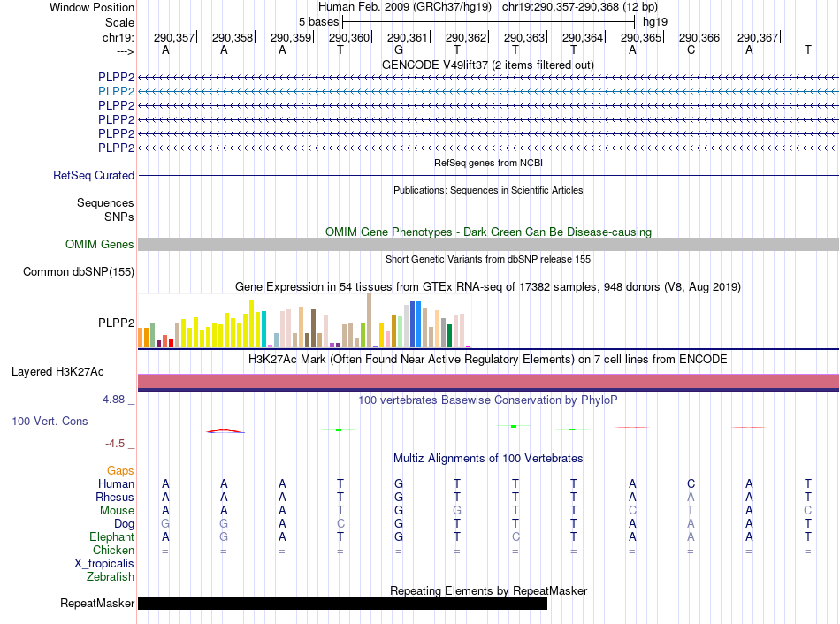Screen dimensions: 840x624
Task: Click the OMIM Genes label
Action: [x=100, y=244]
